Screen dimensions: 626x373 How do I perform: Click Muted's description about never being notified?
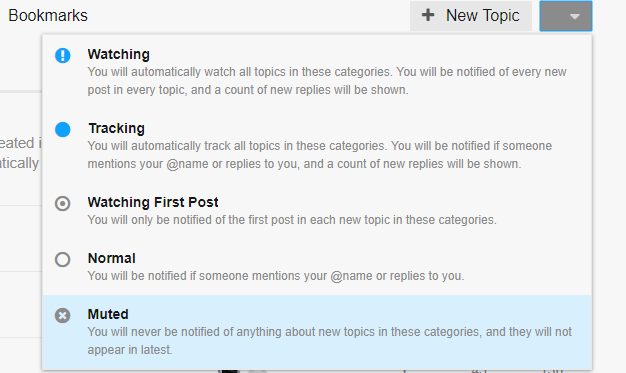[x=330, y=341]
